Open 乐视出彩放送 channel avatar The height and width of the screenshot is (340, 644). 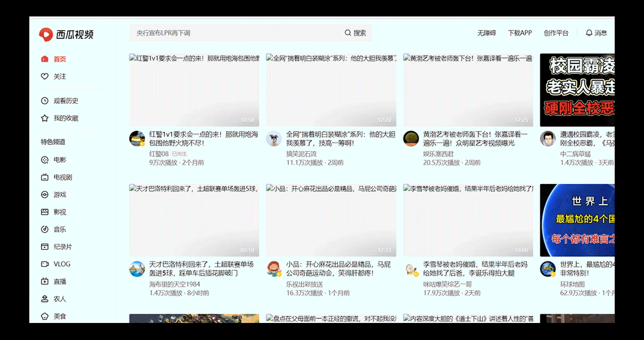[x=274, y=269]
